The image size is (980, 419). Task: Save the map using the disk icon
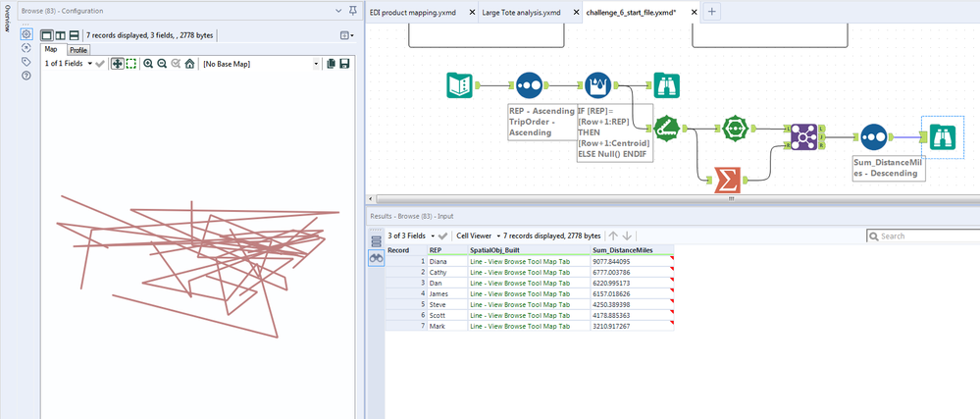click(344, 63)
